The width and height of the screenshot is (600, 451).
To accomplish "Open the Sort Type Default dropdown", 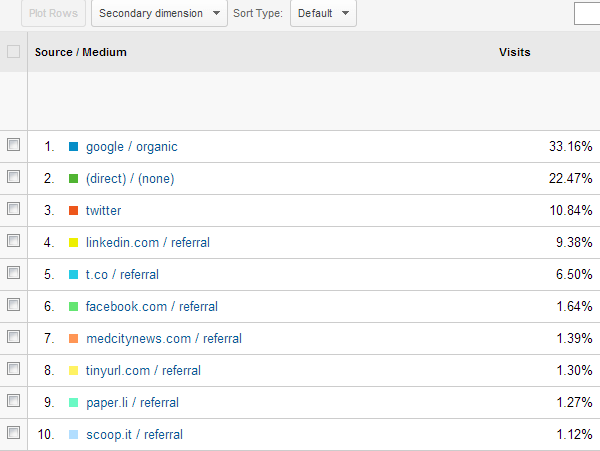I will [323, 13].
